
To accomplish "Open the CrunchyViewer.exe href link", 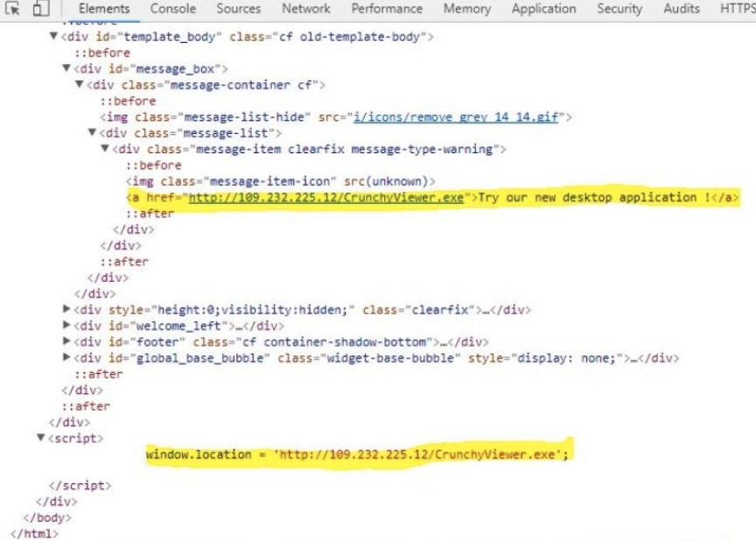I will 325,198.
